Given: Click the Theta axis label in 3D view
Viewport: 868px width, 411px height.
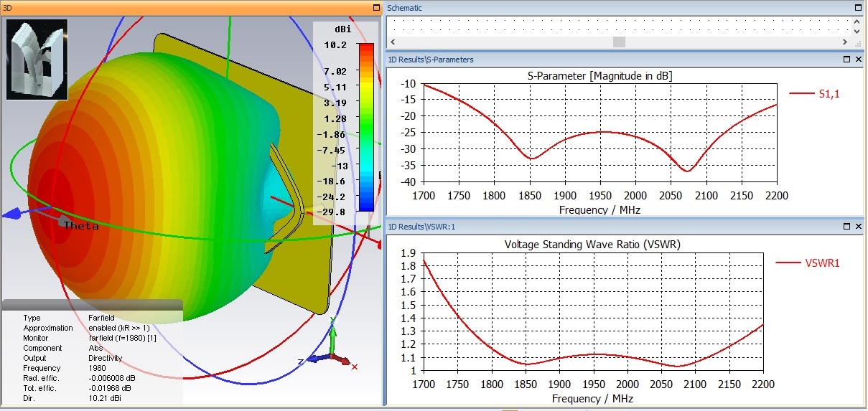Looking at the screenshot, I should click(80, 225).
